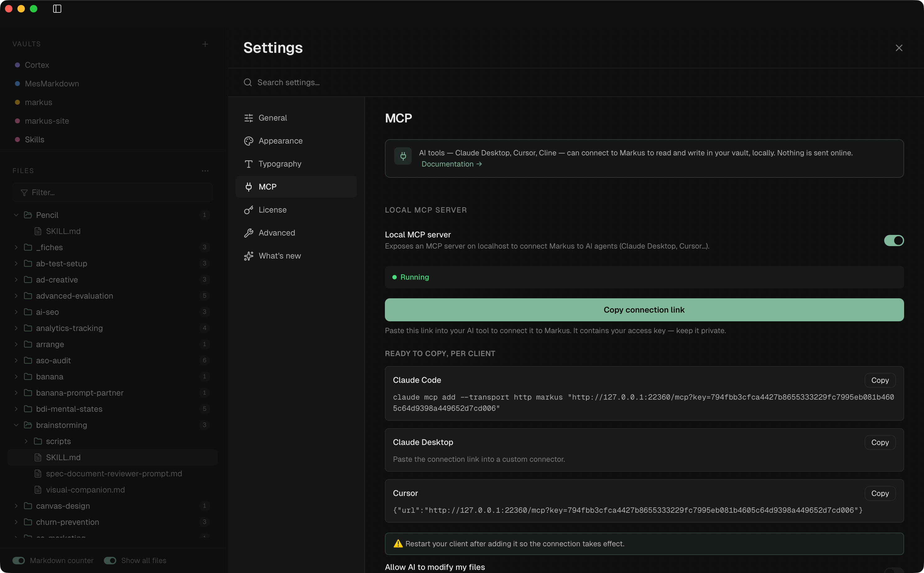Screen dimensions: 924x573
Task: Click the brainstorming SKILL.md file icon
Action: [38, 457]
